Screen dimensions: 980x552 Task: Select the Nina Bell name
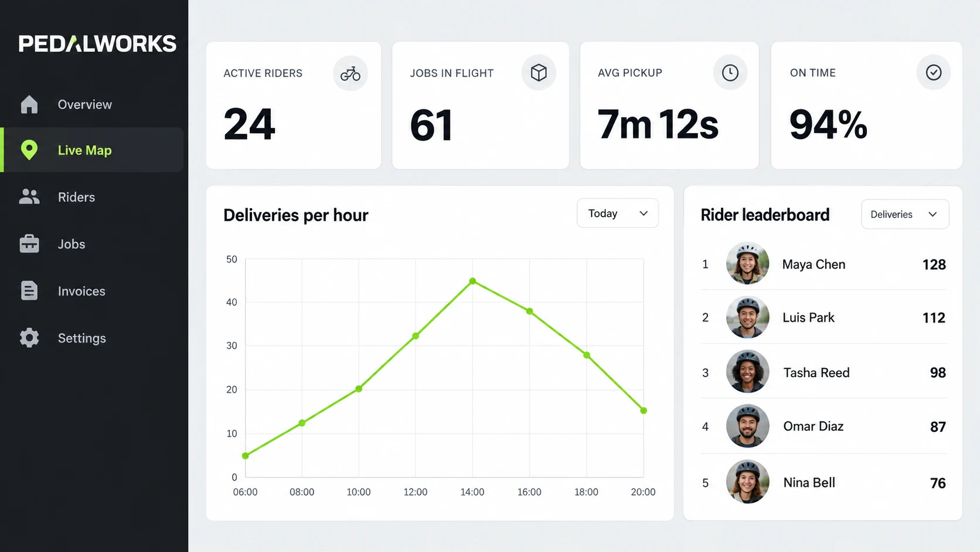[809, 483]
